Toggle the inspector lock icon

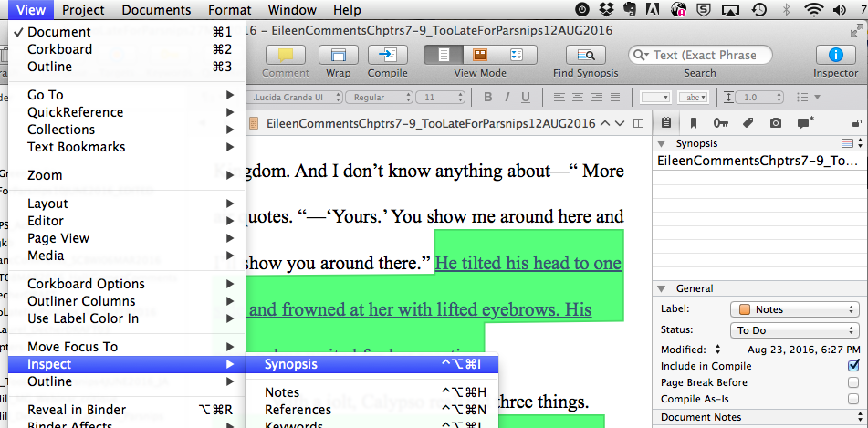[857, 123]
